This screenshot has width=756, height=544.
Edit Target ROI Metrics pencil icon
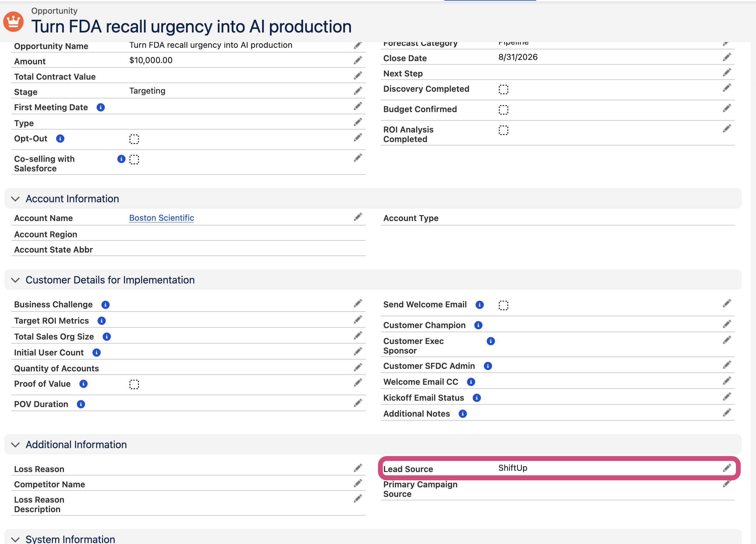(358, 320)
